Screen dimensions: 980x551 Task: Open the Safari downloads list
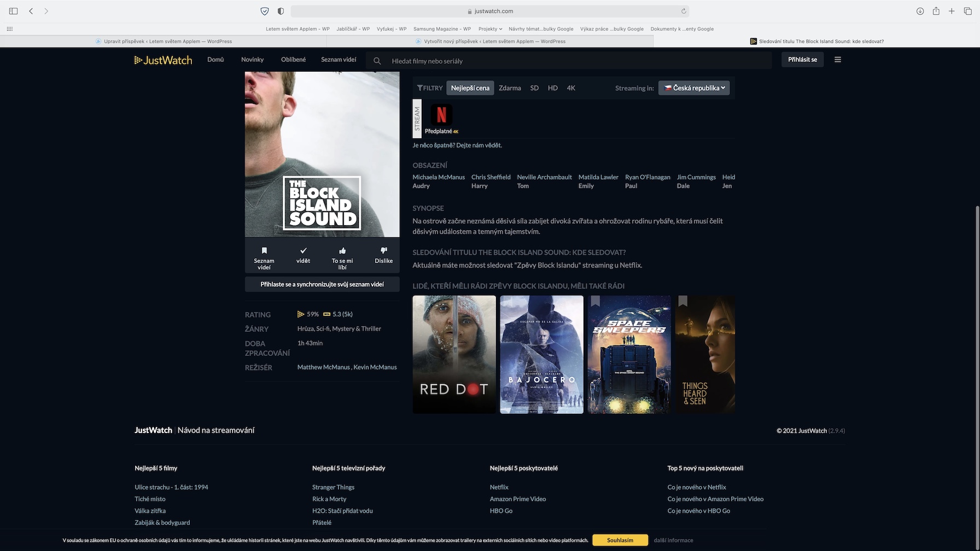(920, 11)
